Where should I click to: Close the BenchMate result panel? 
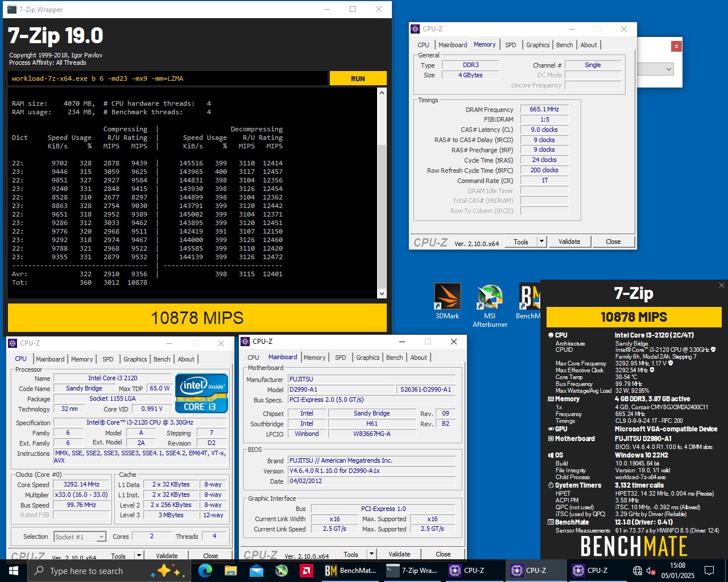pos(721,285)
